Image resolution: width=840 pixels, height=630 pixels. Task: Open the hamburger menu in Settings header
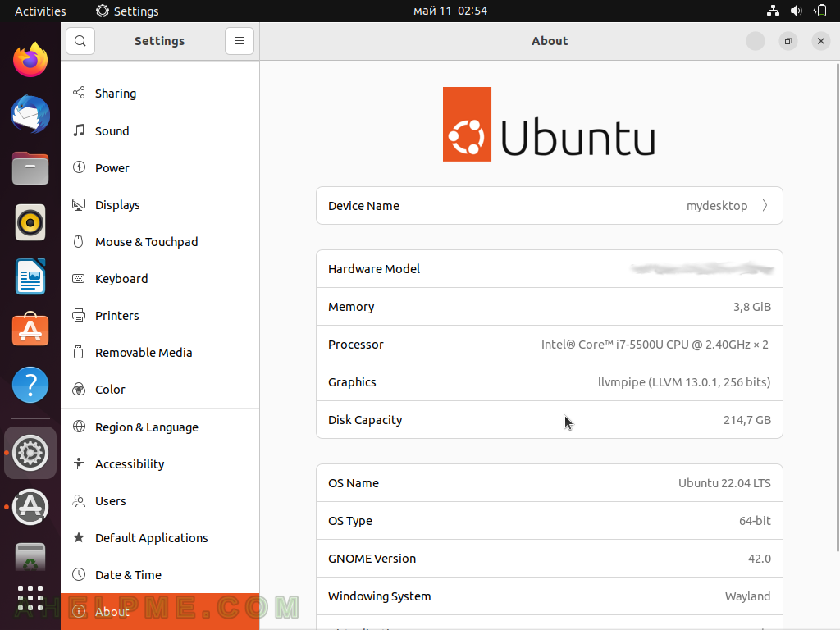(x=240, y=41)
